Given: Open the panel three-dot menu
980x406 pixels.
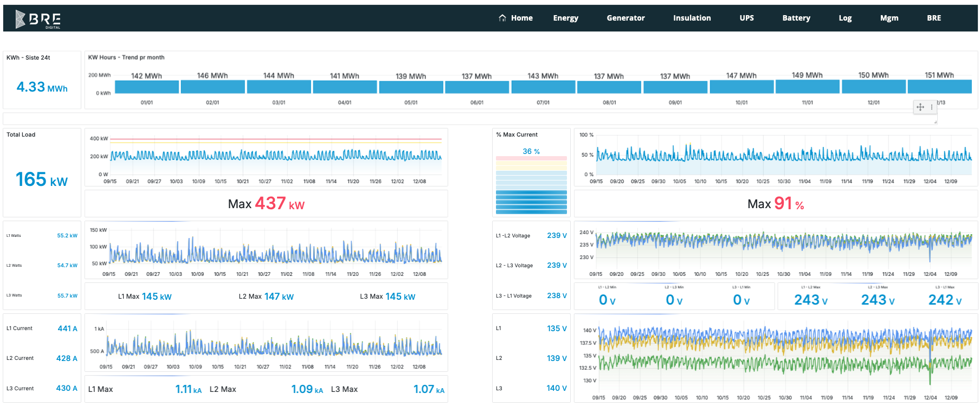Looking at the screenshot, I should point(932,107).
